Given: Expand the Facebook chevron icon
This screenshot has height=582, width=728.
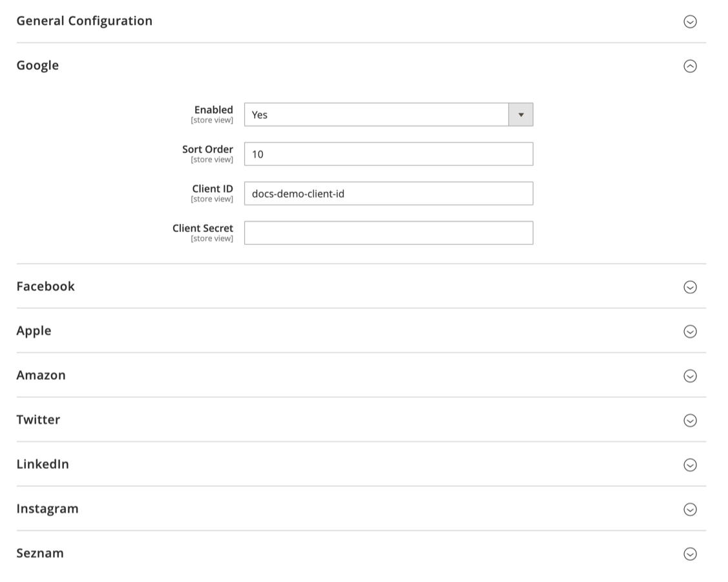Looking at the screenshot, I should click(x=690, y=287).
